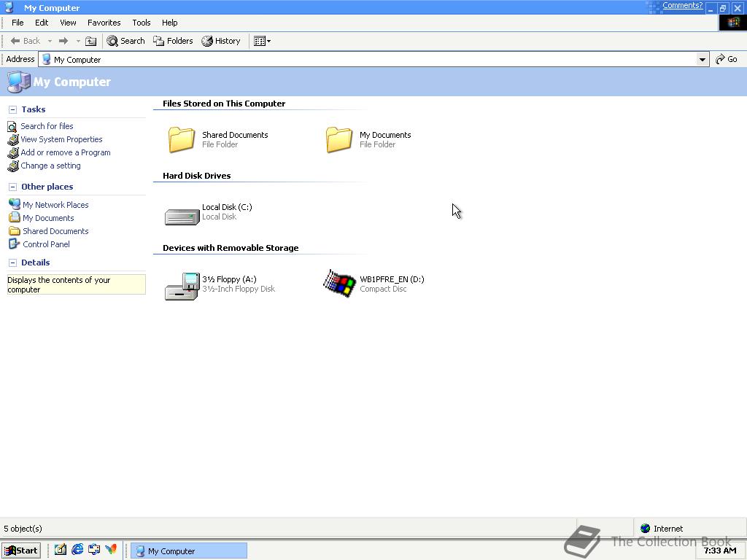Click the Up folder toolbar icon
This screenshot has height=560, width=747.
90,41
